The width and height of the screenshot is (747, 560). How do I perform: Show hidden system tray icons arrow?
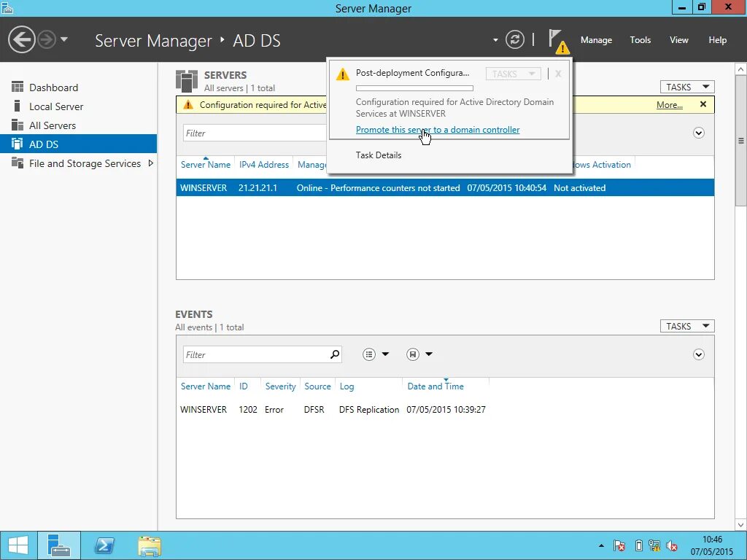pos(601,545)
